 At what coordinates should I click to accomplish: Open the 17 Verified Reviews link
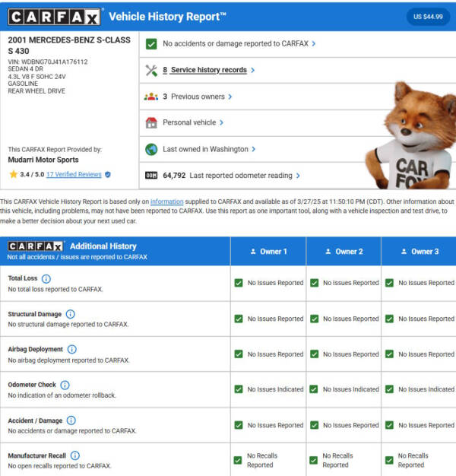tap(74, 174)
